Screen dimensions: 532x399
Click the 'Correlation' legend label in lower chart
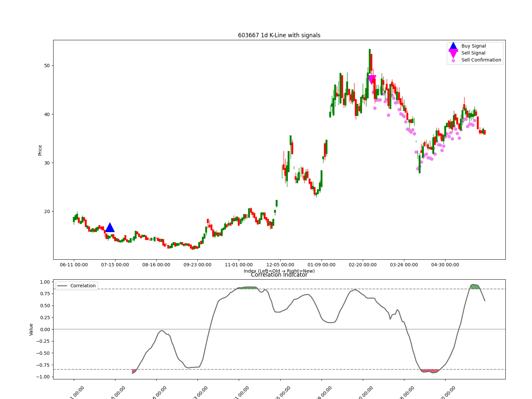(x=83, y=286)
